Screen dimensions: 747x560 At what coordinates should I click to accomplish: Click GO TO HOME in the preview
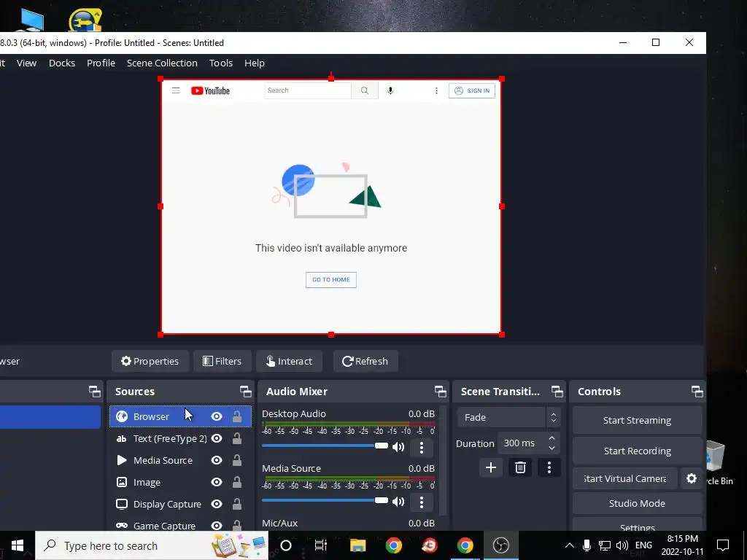tap(331, 280)
